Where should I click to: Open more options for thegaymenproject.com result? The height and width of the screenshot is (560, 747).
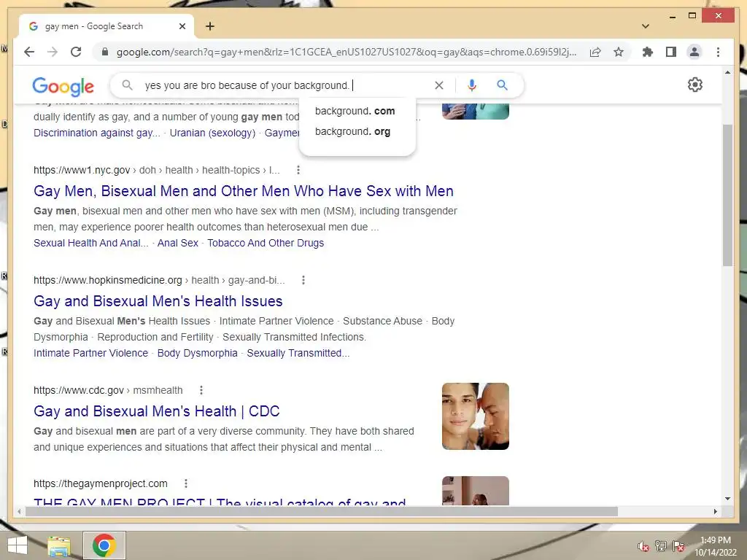pyautogui.click(x=186, y=483)
